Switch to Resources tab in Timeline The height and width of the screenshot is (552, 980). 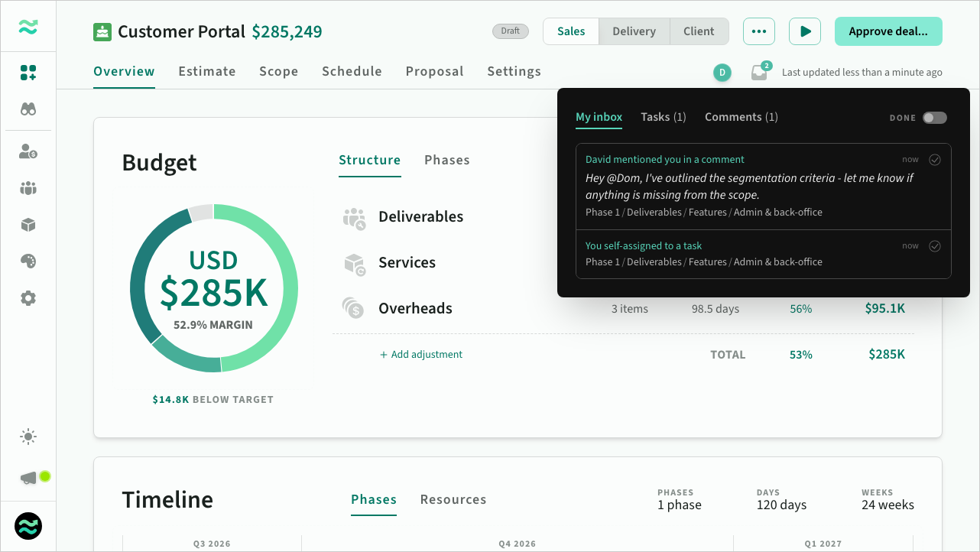(x=453, y=500)
